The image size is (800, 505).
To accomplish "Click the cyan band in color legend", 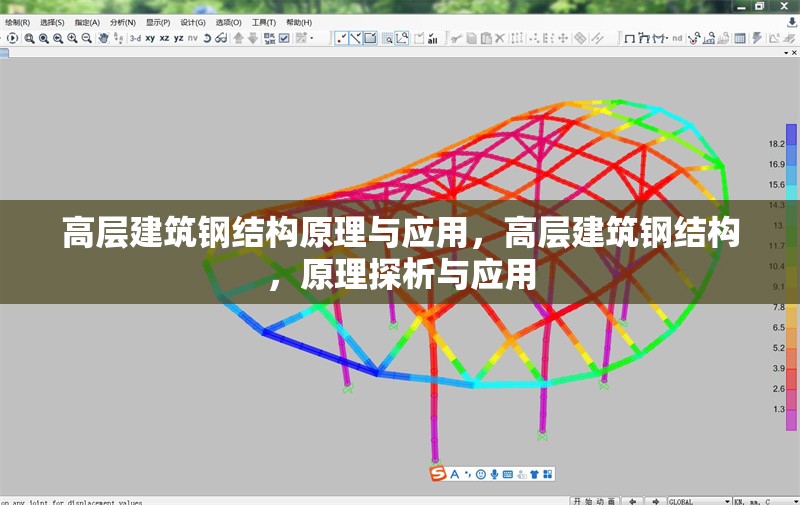I will pos(791,194).
